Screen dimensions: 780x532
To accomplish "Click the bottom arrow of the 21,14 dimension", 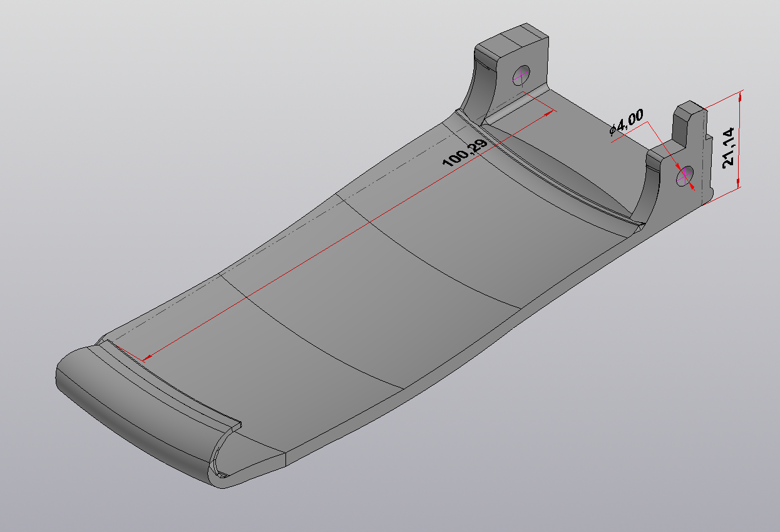I will click(x=739, y=182).
